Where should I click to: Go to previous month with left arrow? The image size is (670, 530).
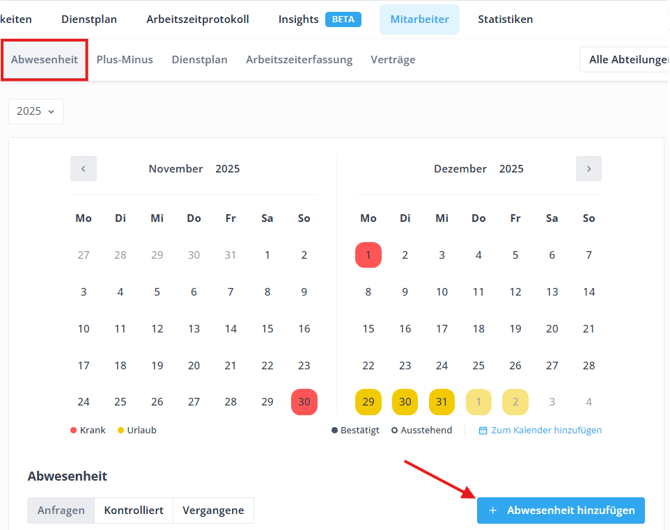83,169
